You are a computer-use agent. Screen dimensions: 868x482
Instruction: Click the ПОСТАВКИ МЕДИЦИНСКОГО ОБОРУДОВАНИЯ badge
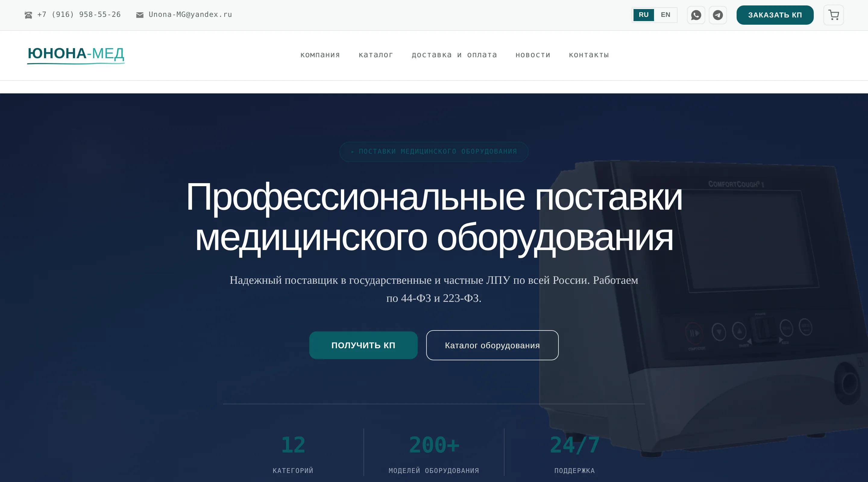pos(434,152)
